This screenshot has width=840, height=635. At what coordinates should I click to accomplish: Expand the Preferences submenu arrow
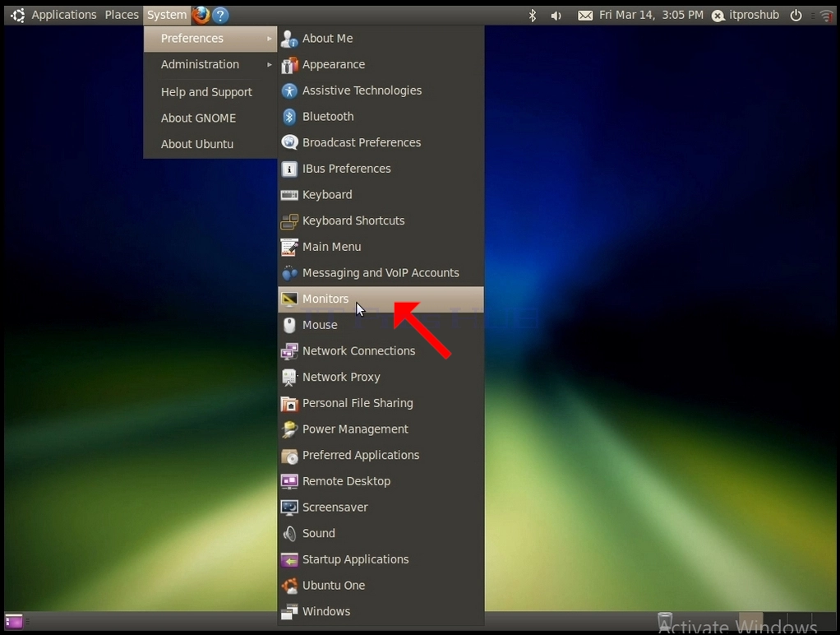pyautogui.click(x=269, y=39)
